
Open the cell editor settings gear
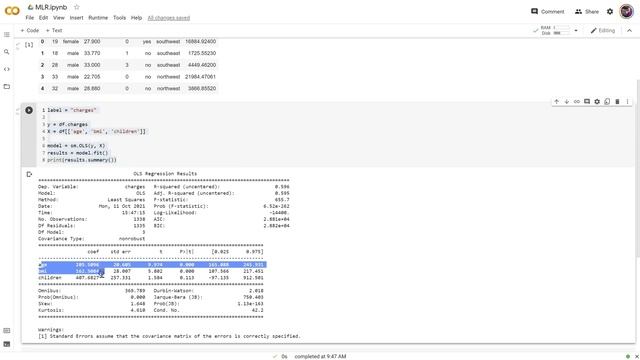pyautogui.click(x=597, y=102)
